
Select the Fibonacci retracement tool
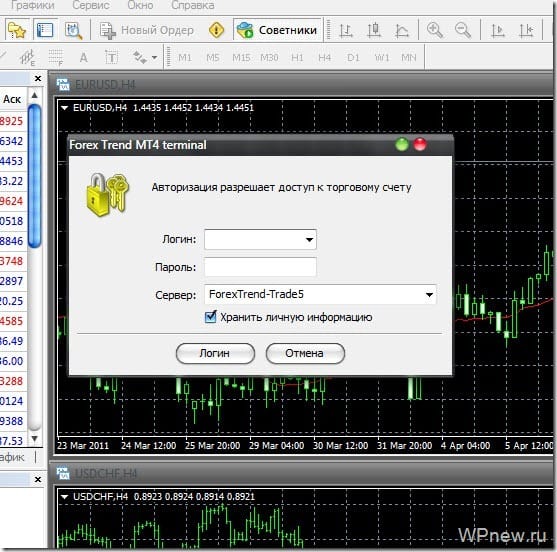coord(56,57)
